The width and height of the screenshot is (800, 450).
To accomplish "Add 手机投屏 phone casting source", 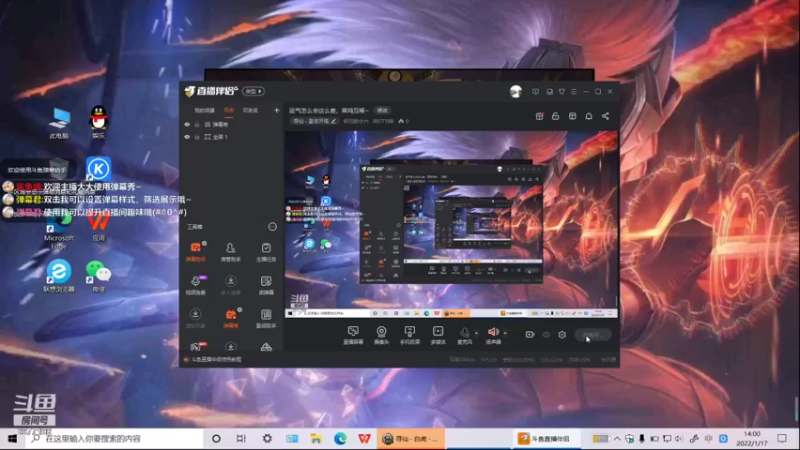I will point(409,335).
